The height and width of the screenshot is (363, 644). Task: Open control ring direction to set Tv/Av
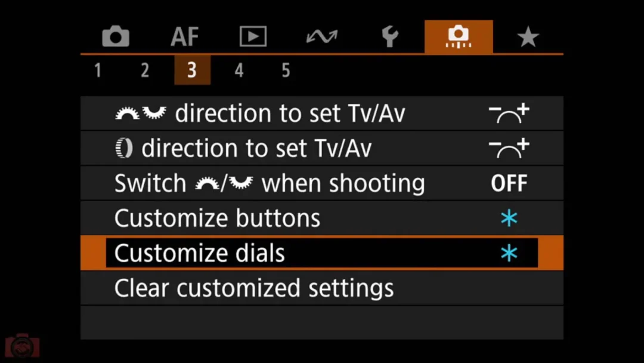(x=321, y=148)
